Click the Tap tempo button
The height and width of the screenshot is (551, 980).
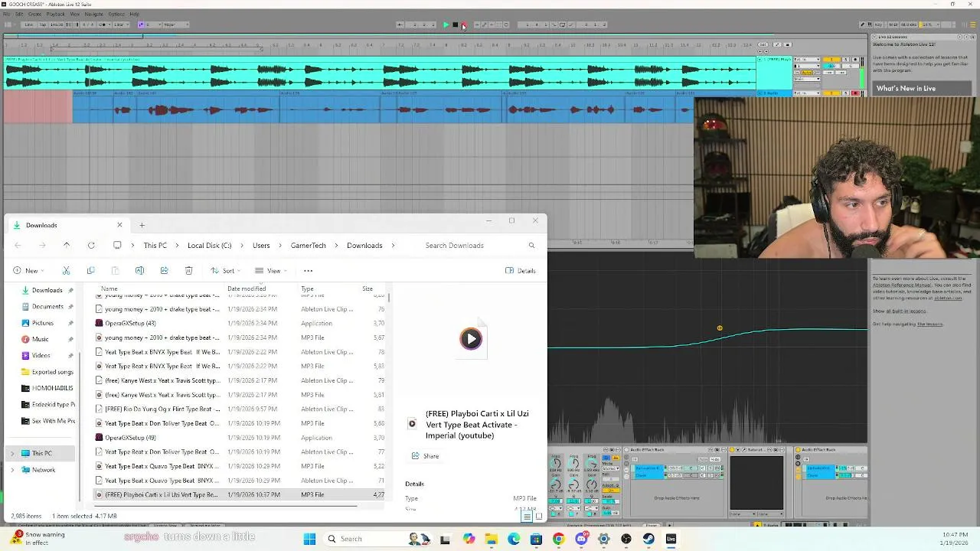(43, 24)
